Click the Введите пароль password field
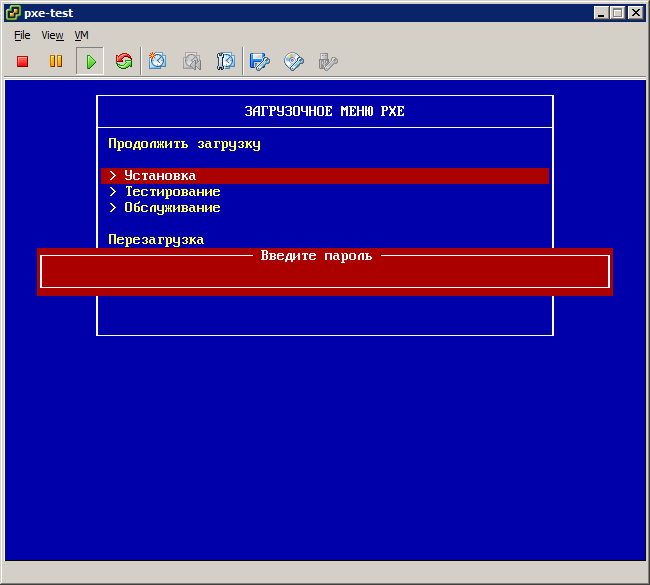 tap(325, 274)
